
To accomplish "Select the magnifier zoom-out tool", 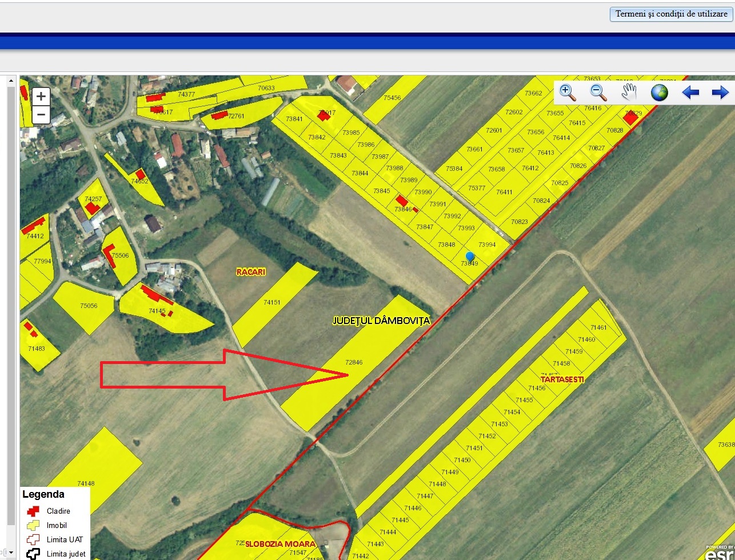I will click(x=598, y=92).
